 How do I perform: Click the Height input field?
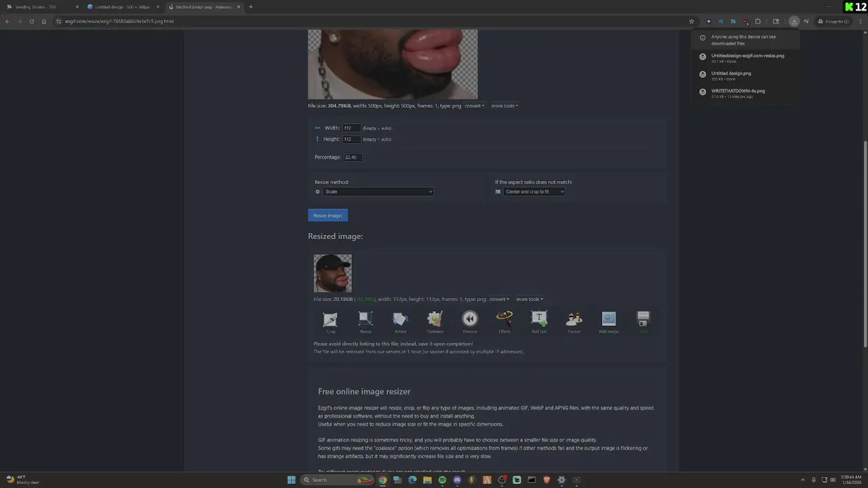pyautogui.click(x=351, y=139)
